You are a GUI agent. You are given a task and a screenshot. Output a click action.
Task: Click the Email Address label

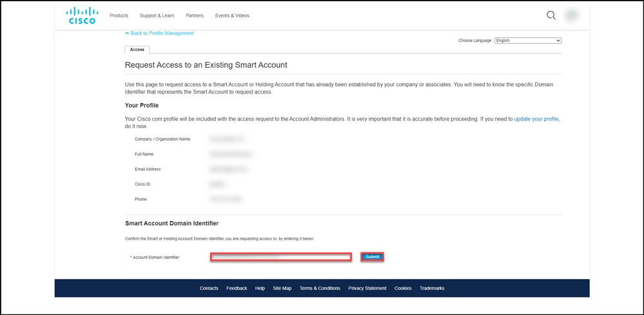pyautogui.click(x=148, y=169)
